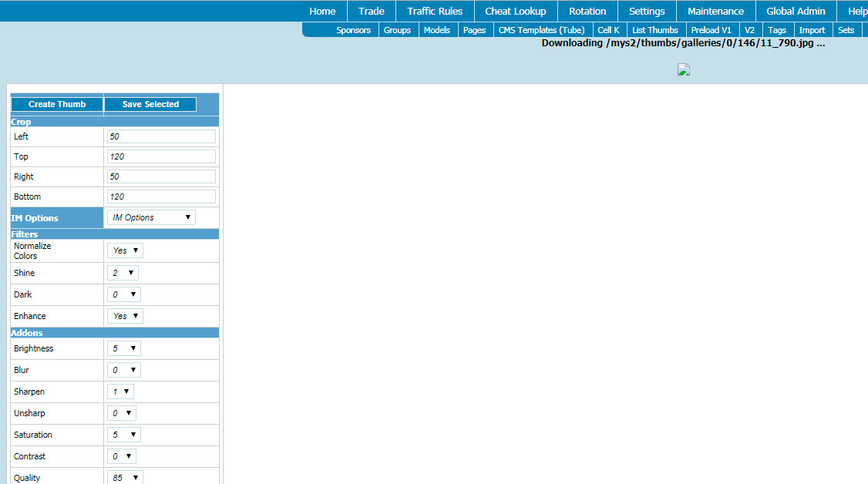The height and width of the screenshot is (484, 868).
Task: Expand the Saturation dropdown
Action: point(123,435)
